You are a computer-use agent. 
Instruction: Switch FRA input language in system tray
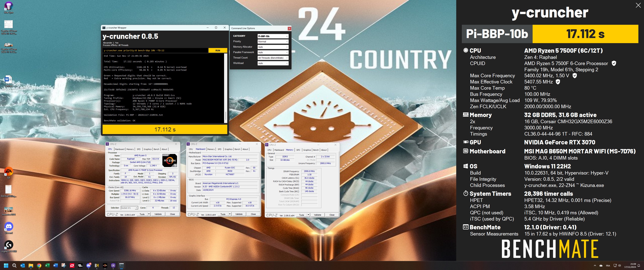608,265
